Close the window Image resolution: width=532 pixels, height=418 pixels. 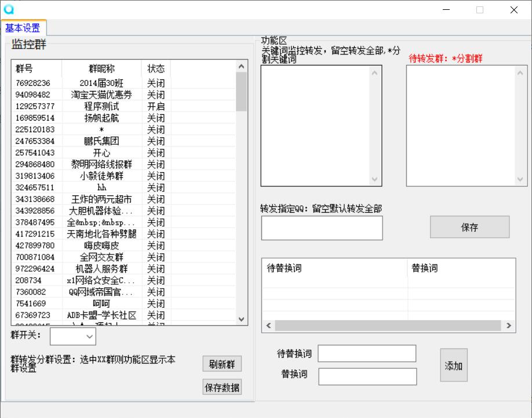pyautogui.click(x=514, y=9)
